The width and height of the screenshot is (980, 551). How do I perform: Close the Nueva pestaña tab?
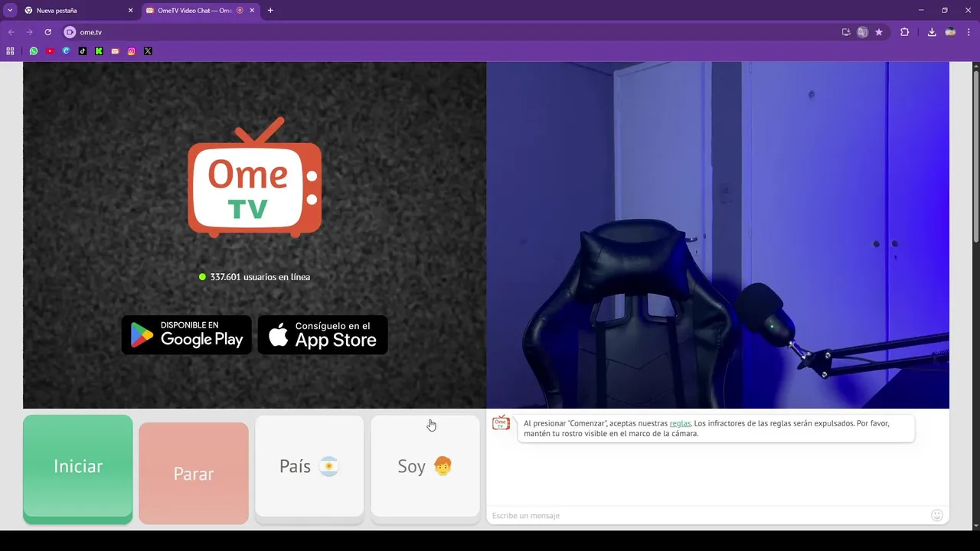[130, 11]
